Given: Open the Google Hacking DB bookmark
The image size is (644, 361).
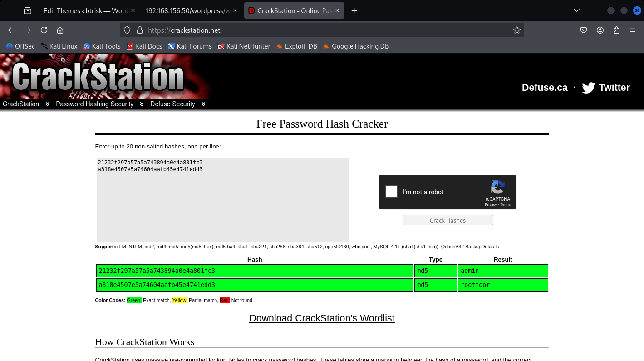Looking at the screenshot, I should (356, 46).
